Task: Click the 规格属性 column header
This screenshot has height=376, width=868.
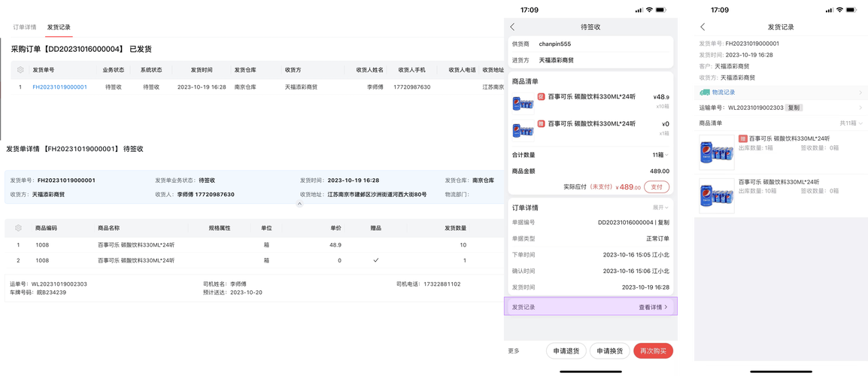Action: pos(219,228)
